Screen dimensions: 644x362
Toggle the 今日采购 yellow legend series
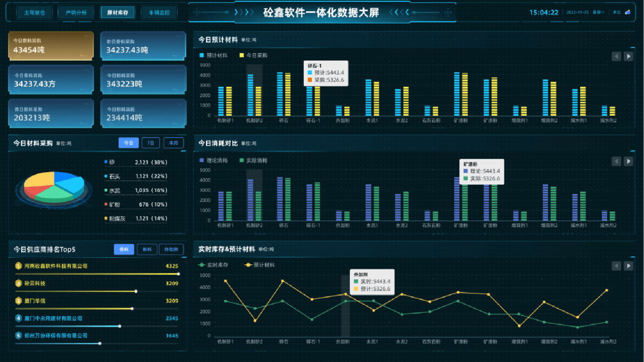tap(253, 55)
